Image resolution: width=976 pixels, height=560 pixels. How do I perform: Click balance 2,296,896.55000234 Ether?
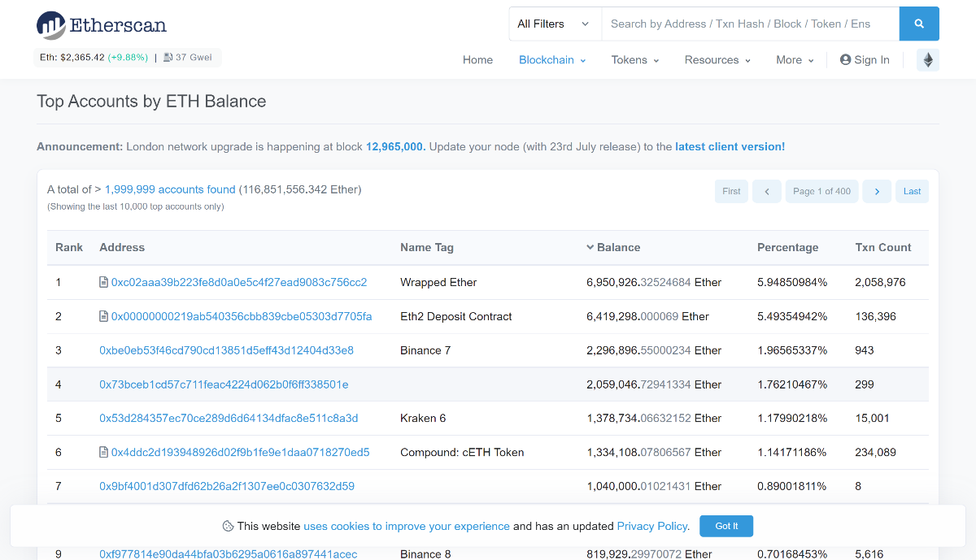[654, 350]
